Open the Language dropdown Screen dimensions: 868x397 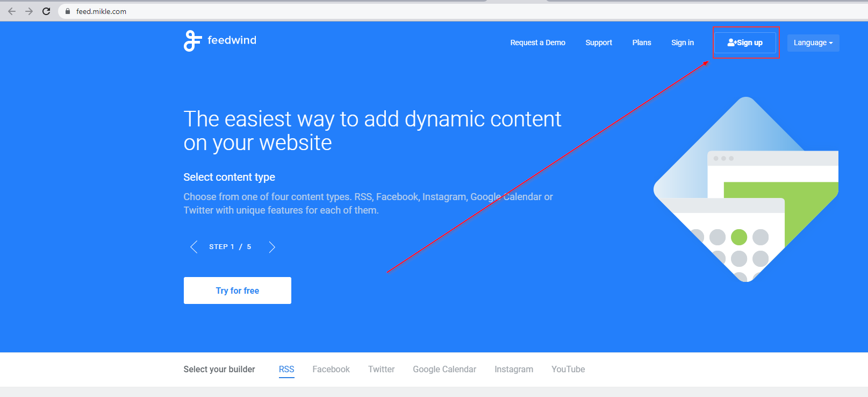813,43
